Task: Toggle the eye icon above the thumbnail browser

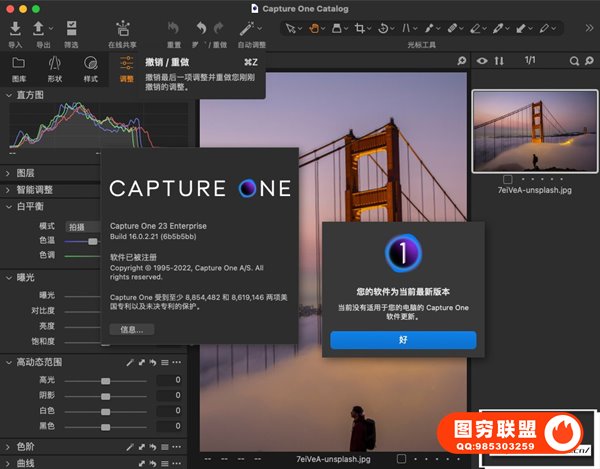Action: 482,62
